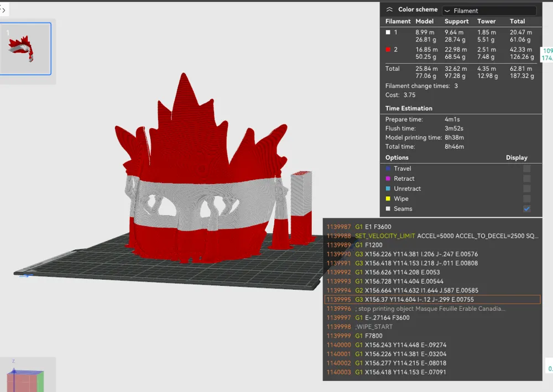553x392 pixels.
Task: Select the plate 1 thumbnail
Action: tap(26, 49)
